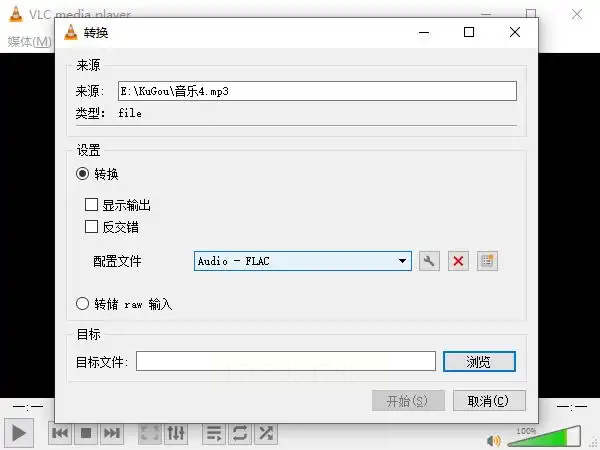Enable the 反交错 checkbox
The image size is (600, 450).
tap(91, 227)
